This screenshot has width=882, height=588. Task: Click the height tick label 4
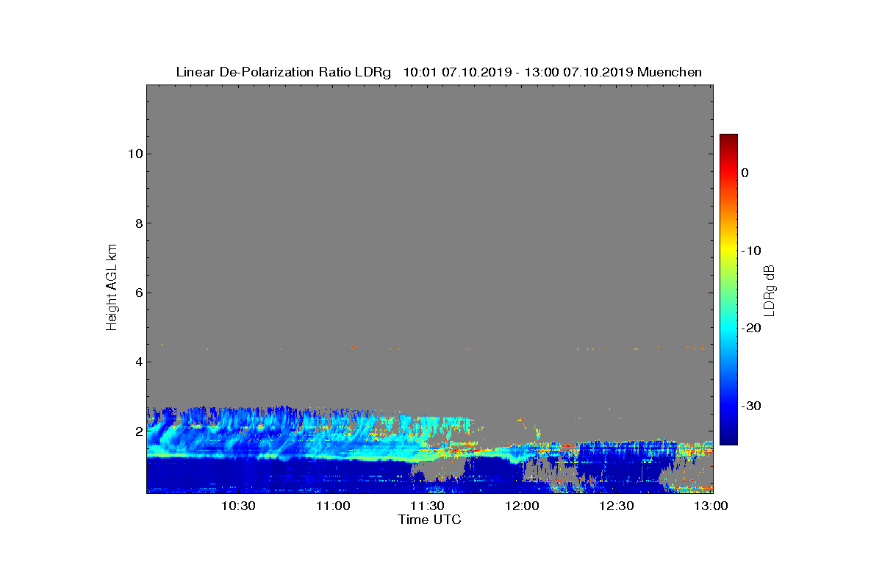tap(137, 362)
